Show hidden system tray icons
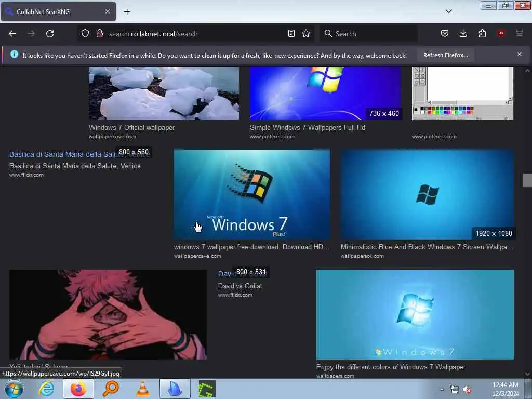Screen dimensions: 532x399 click(442, 389)
